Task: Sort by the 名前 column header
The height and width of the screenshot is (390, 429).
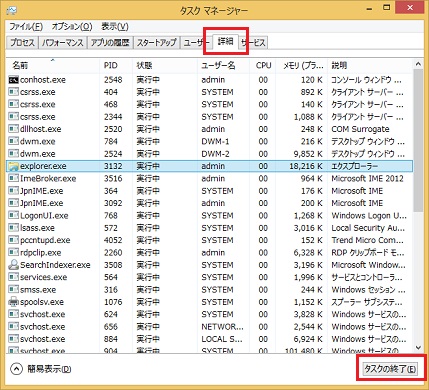Action: (53, 66)
